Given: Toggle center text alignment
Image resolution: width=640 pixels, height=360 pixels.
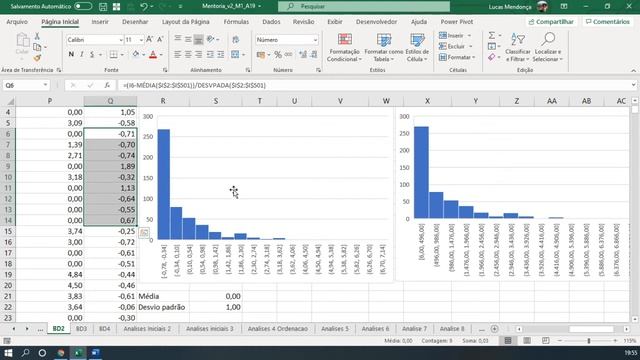Looking at the screenshot, I should tap(188, 54).
